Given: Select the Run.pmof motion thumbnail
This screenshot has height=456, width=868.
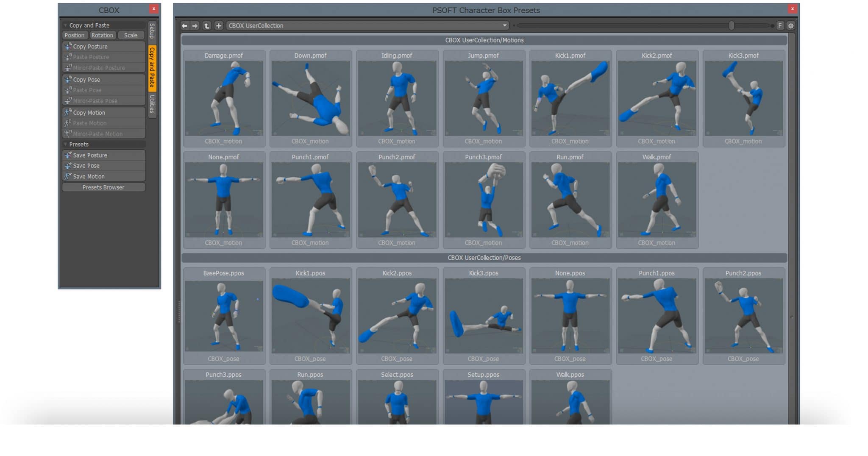Looking at the screenshot, I should click(570, 199).
